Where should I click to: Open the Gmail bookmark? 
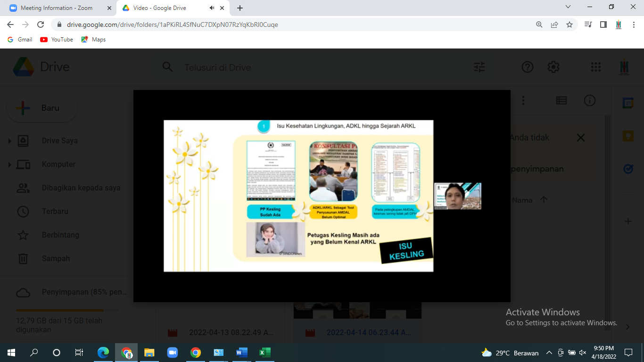point(20,40)
